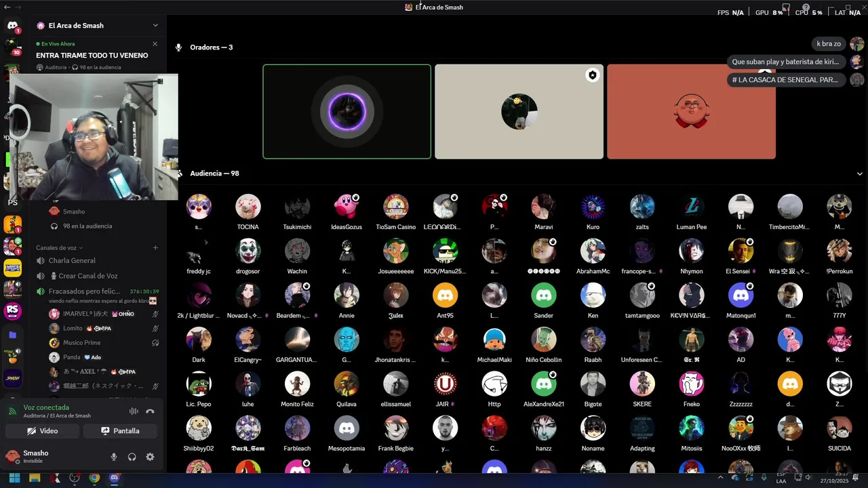
Task: Open audience member Lic. Pepo
Action: pyautogui.click(x=199, y=389)
